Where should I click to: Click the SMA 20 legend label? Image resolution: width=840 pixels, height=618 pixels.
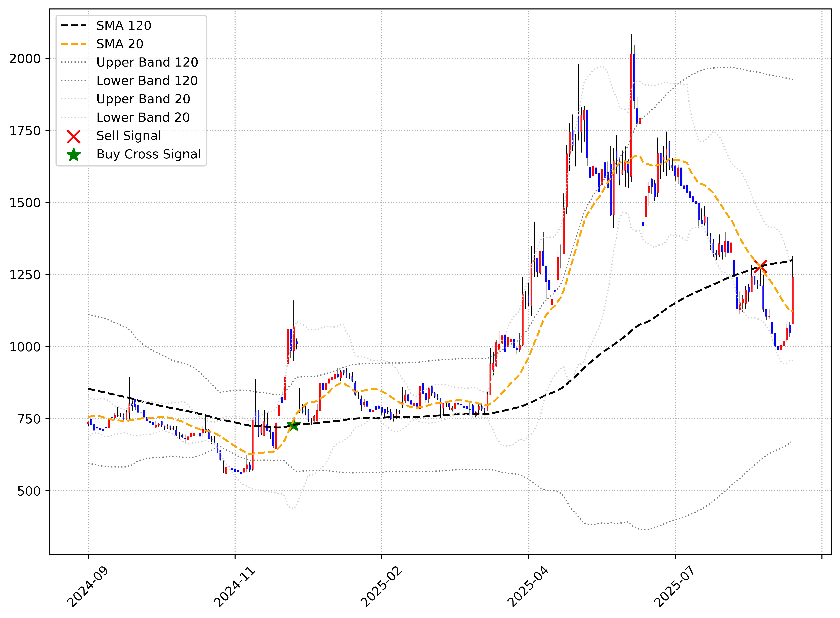pos(120,44)
